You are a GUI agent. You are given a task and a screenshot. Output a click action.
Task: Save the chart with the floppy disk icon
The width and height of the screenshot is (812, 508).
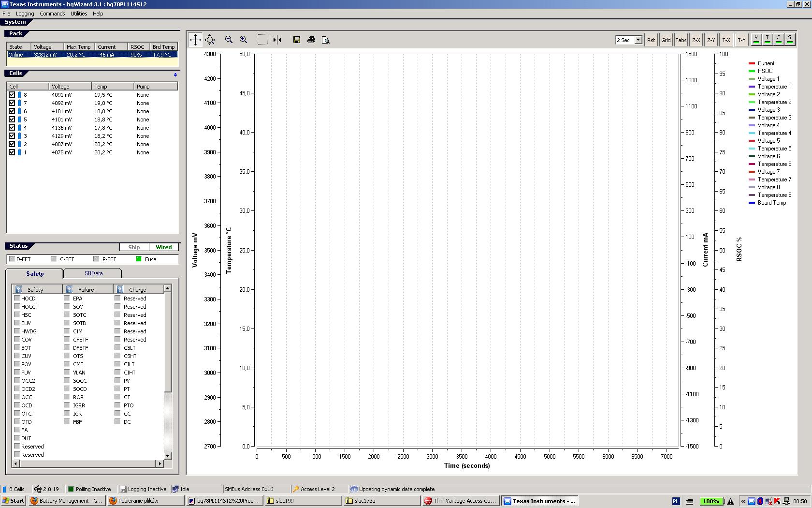[297, 40]
